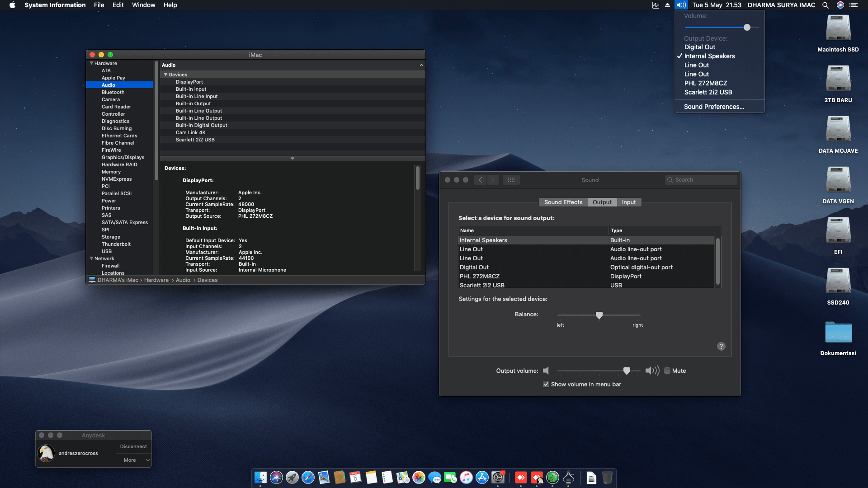The height and width of the screenshot is (488, 868).
Task: Collapse the Hardware section in sidebar
Action: (x=92, y=63)
